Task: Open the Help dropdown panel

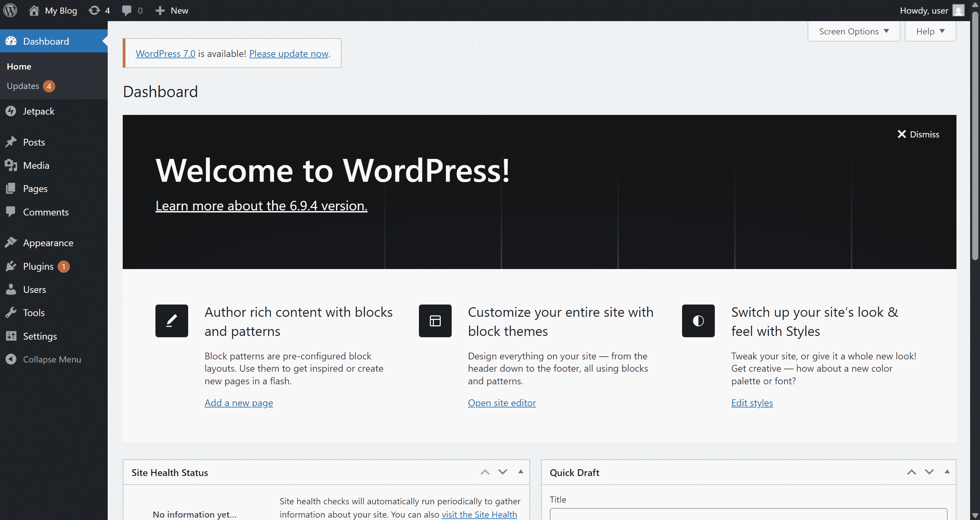Action: [930, 31]
